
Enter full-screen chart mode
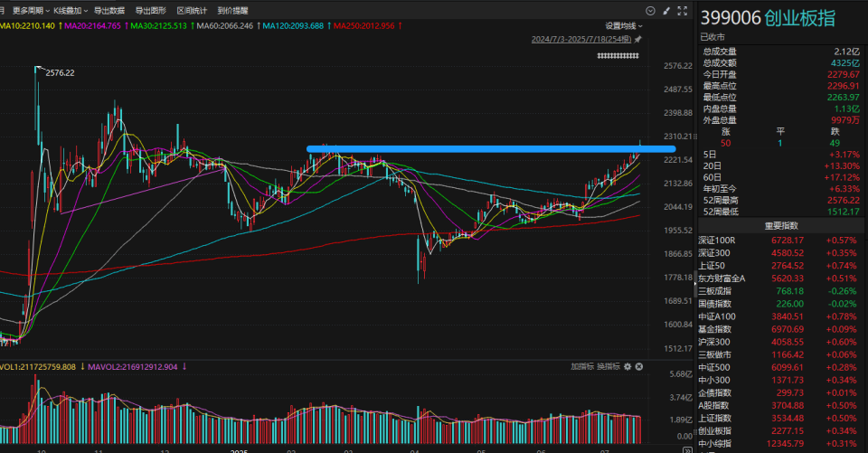click(x=683, y=11)
